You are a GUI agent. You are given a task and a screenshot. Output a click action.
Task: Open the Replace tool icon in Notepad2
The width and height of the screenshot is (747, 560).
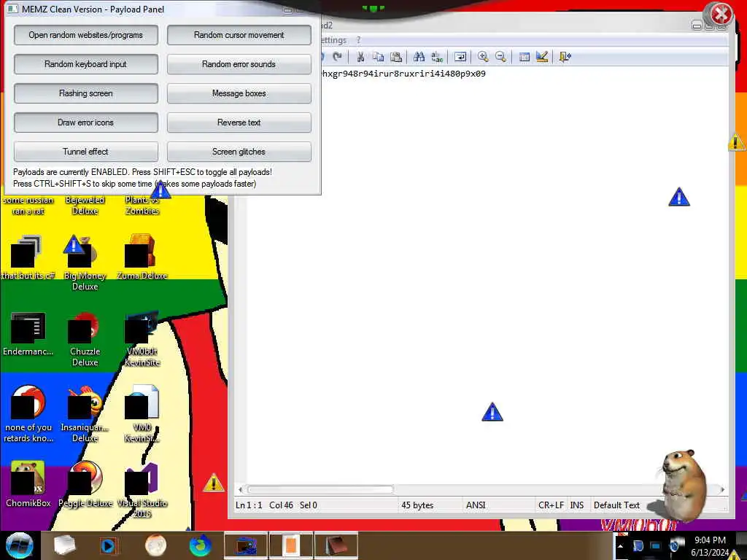tap(436, 57)
